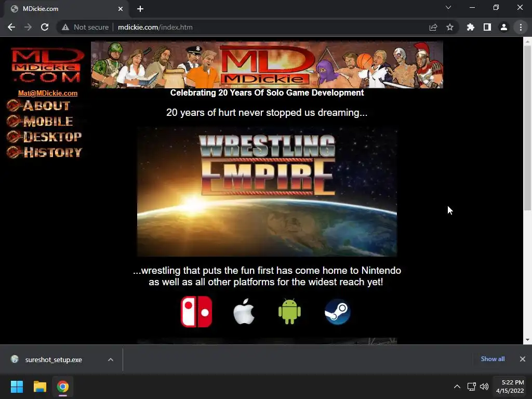Click the Mat@MDickie.com email link
The width and height of the screenshot is (532, 399).
[x=48, y=94]
